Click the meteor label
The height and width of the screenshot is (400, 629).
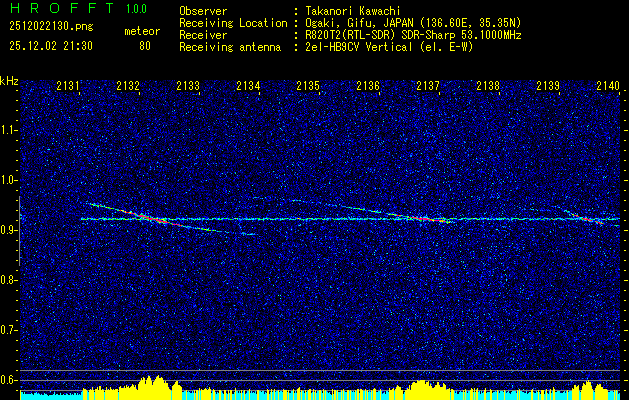click(142, 31)
